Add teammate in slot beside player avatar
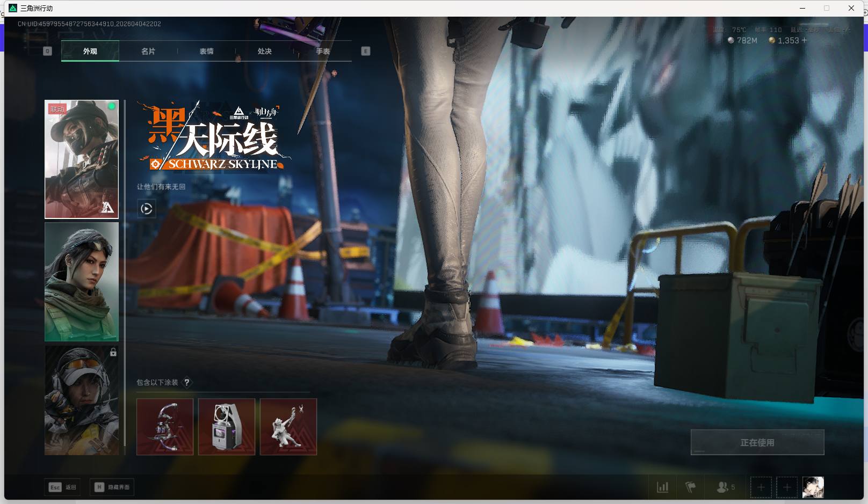This screenshot has width=868, height=504. point(787,487)
